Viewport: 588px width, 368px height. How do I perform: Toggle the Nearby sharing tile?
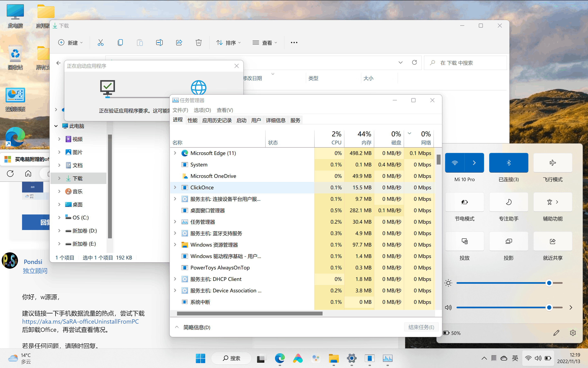553,241
